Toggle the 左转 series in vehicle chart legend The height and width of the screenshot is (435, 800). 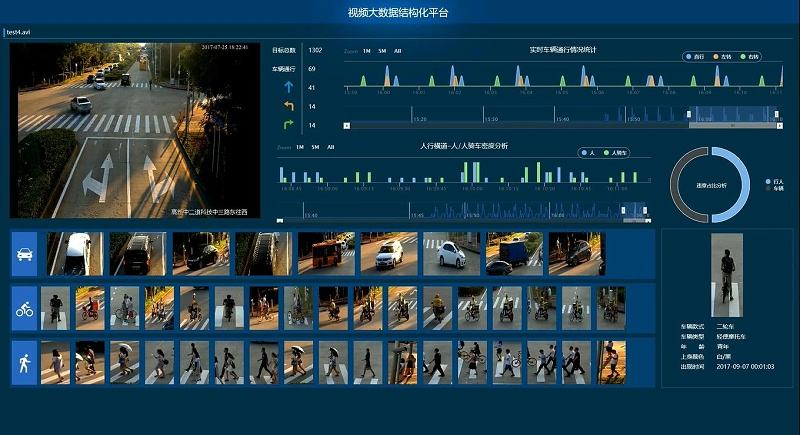pyautogui.click(x=722, y=57)
